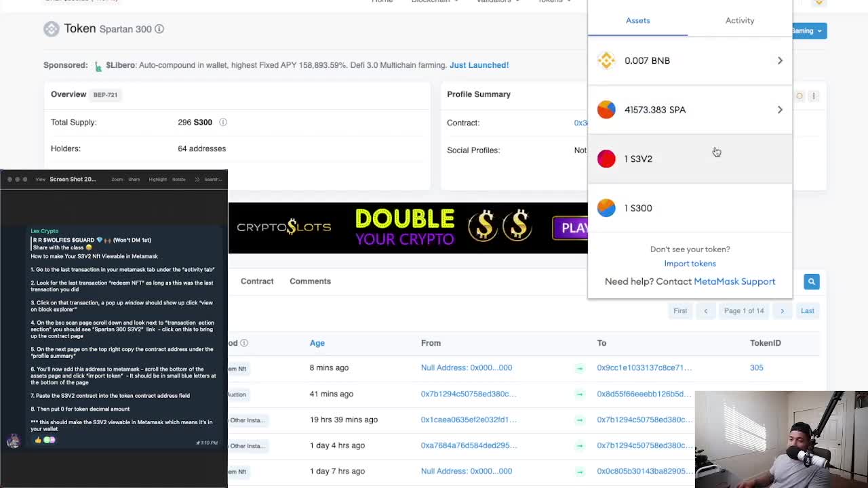The image size is (868, 488).
Task: Click the BEP-721 badge in Overview
Action: coord(105,95)
